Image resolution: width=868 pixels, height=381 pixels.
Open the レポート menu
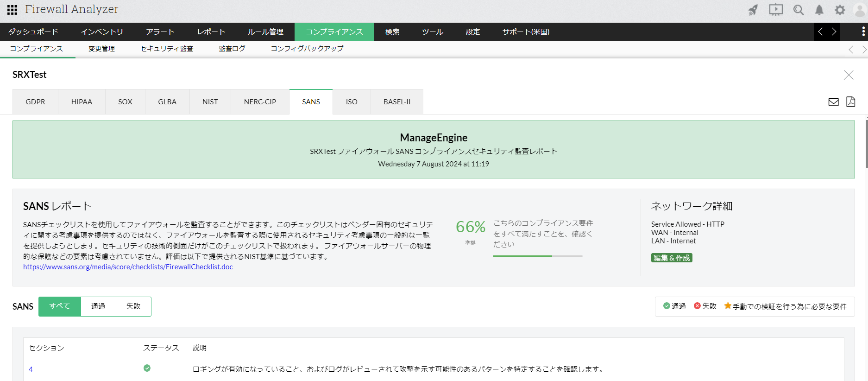point(211,32)
